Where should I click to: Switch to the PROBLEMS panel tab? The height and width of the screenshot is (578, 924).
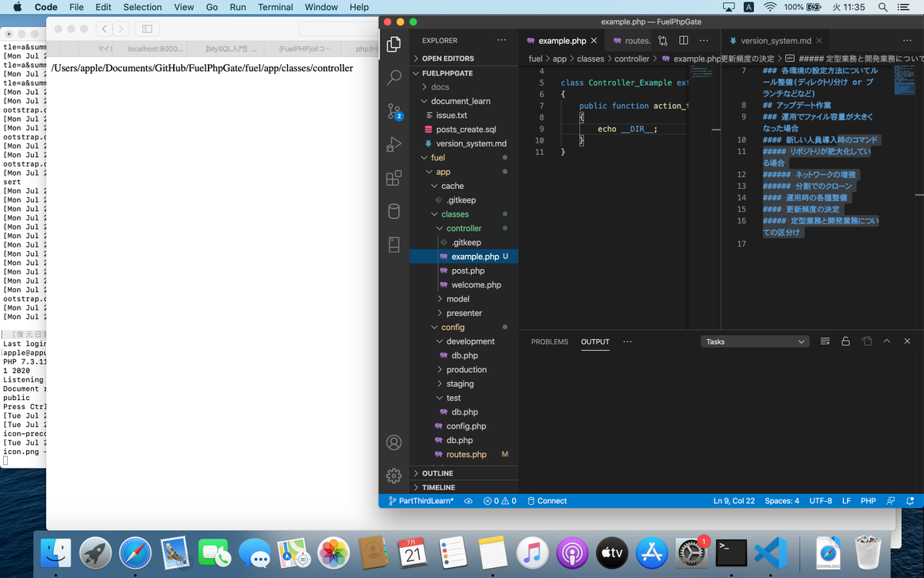point(550,341)
